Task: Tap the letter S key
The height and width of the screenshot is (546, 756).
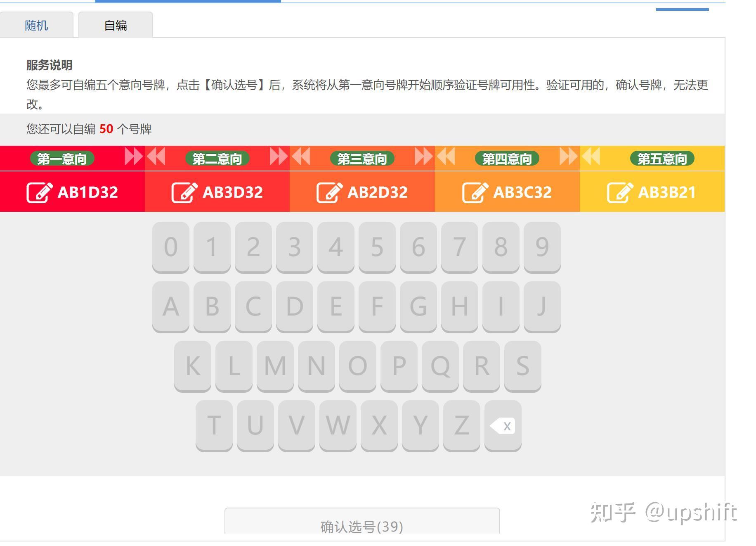Action: (523, 366)
